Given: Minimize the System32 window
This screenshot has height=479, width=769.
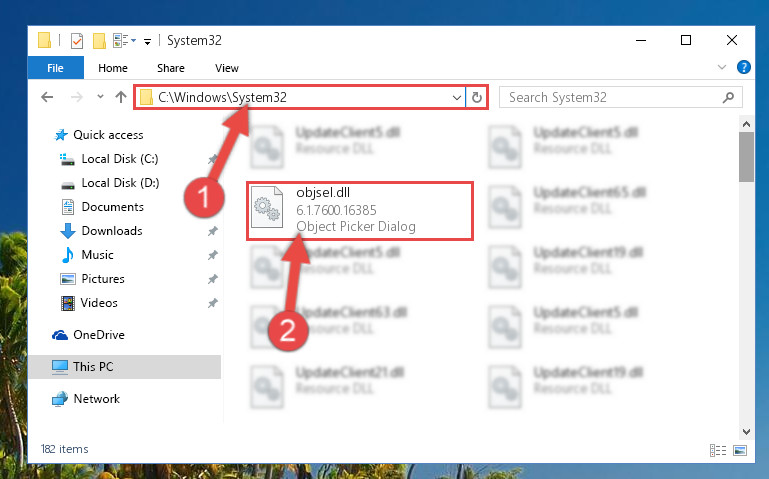Looking at the screenshot, I should [x=641, y=40].
